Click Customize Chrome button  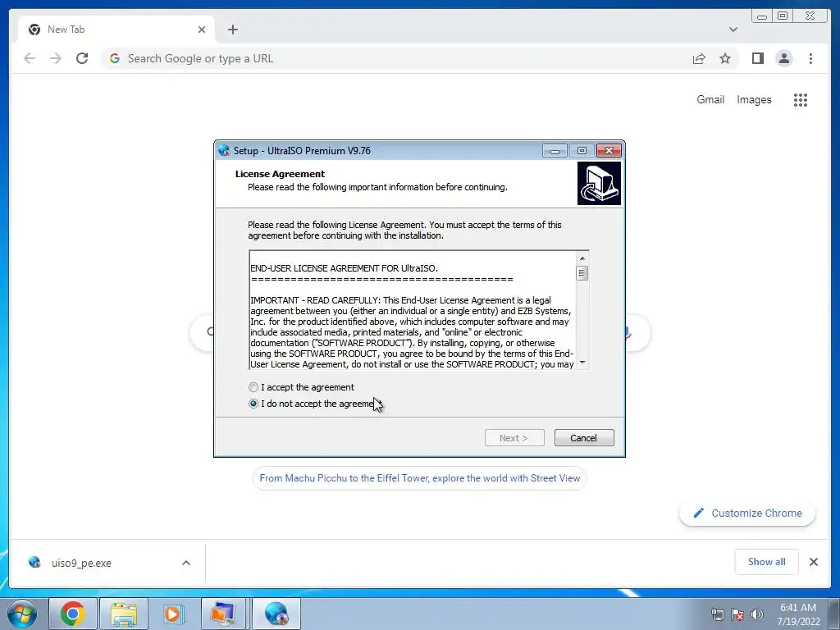(747, 513)
